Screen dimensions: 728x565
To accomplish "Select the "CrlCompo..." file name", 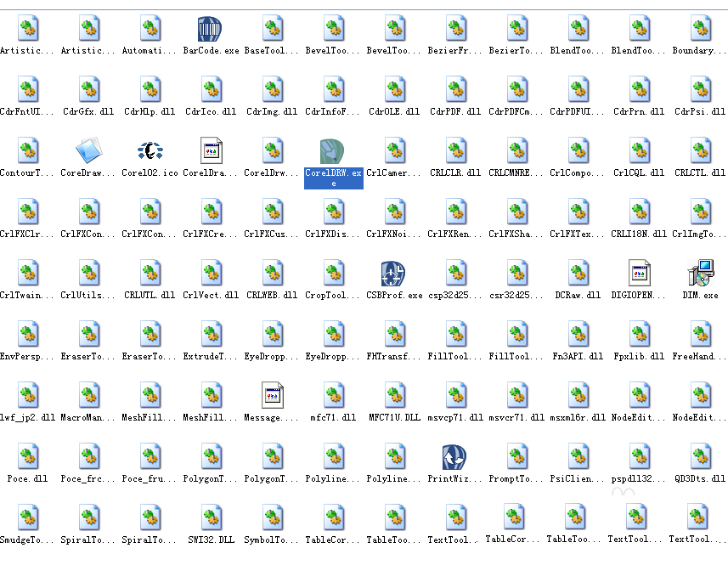I will point(578,173).
